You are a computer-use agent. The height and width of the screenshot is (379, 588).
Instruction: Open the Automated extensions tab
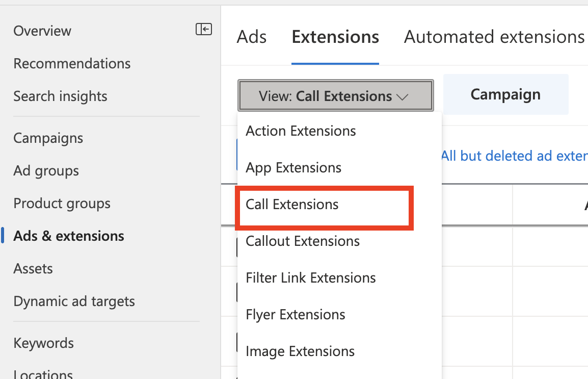494,37
